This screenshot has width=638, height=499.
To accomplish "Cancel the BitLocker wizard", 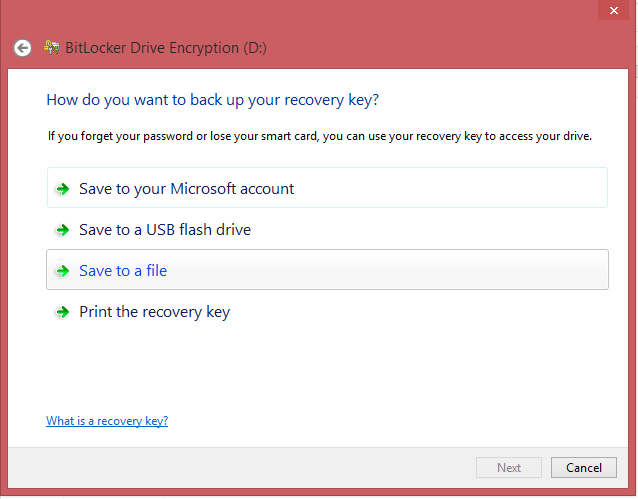I will 583,468.
